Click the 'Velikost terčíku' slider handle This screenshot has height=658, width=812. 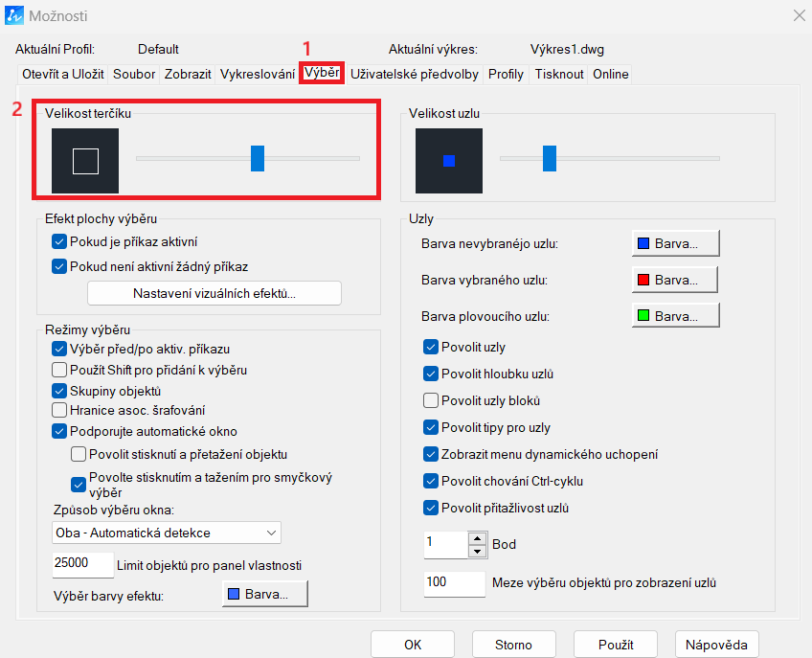(258, 158)
